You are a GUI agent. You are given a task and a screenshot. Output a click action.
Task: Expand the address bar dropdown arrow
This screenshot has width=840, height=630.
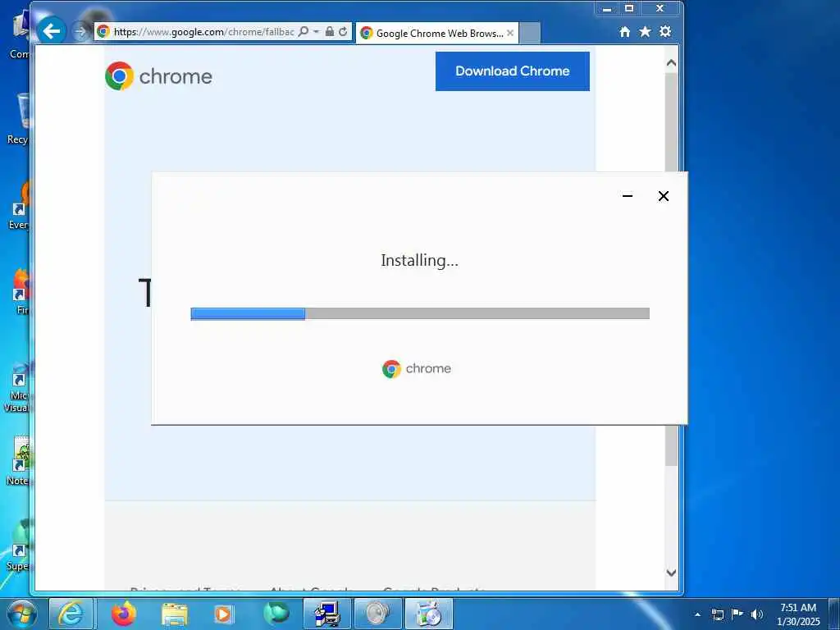316,32
